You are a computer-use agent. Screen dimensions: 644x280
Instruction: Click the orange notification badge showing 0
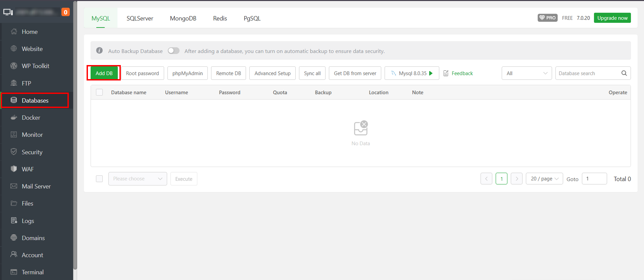click(x=65, y=12)
